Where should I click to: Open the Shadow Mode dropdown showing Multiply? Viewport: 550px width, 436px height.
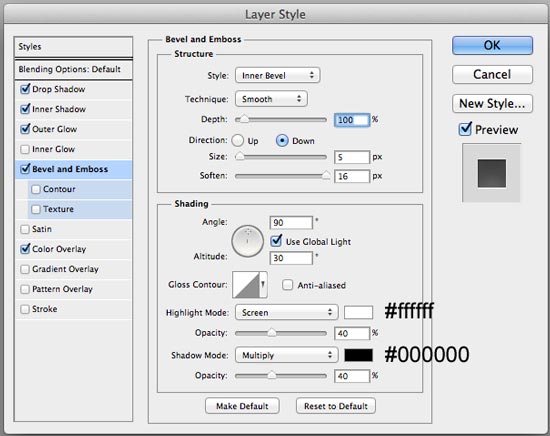tap(287, 355)
